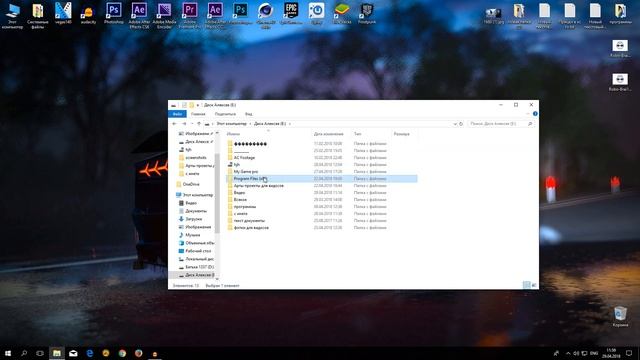Open Microsoft Edge from the taskbar
The width and height of the screenshot is (640, 360).
tap(89, 353)
